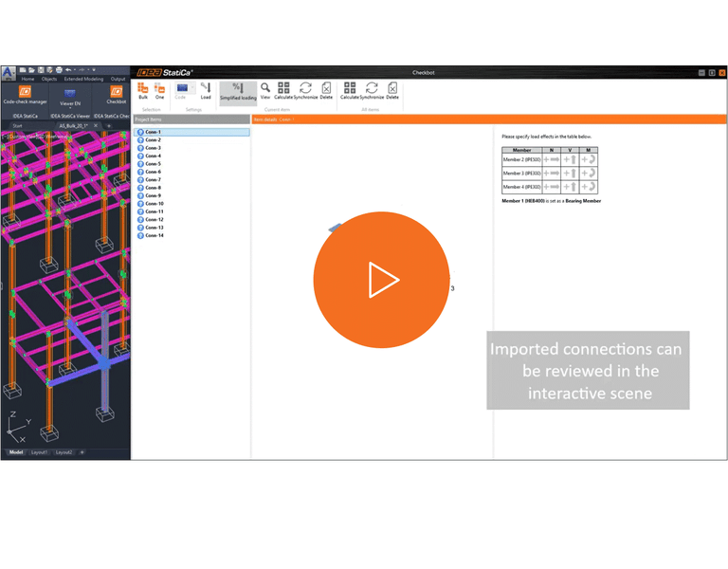Switch to the Layout2 tab
Image resolution: width=728 pixels, height=569 pixels.
click(x=64, y=452)
